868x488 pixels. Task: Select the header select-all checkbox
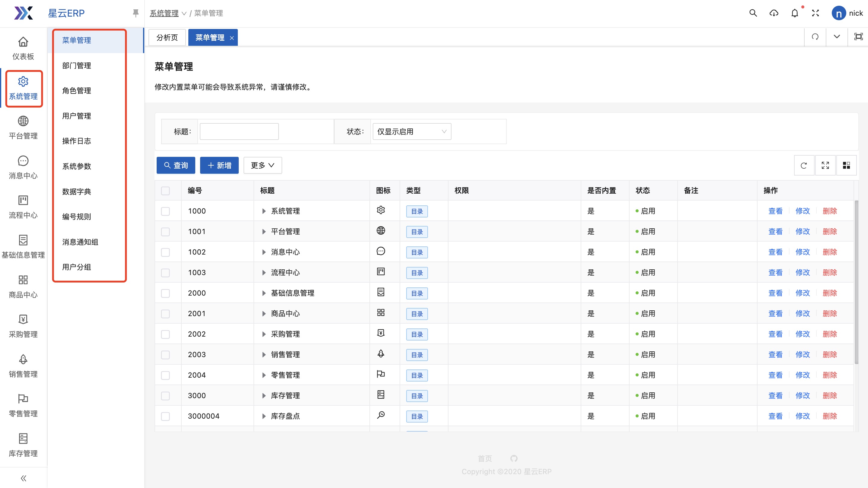tap(165, 191)
